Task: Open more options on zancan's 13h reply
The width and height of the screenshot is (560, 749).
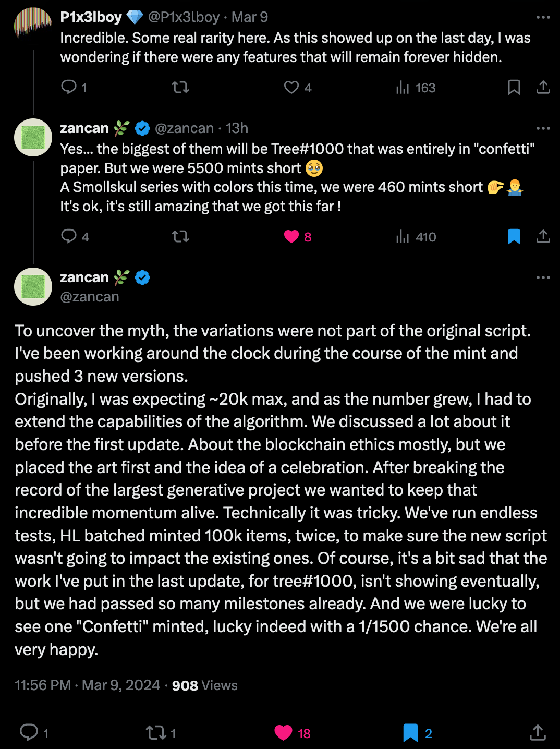Action: (543, 128)
